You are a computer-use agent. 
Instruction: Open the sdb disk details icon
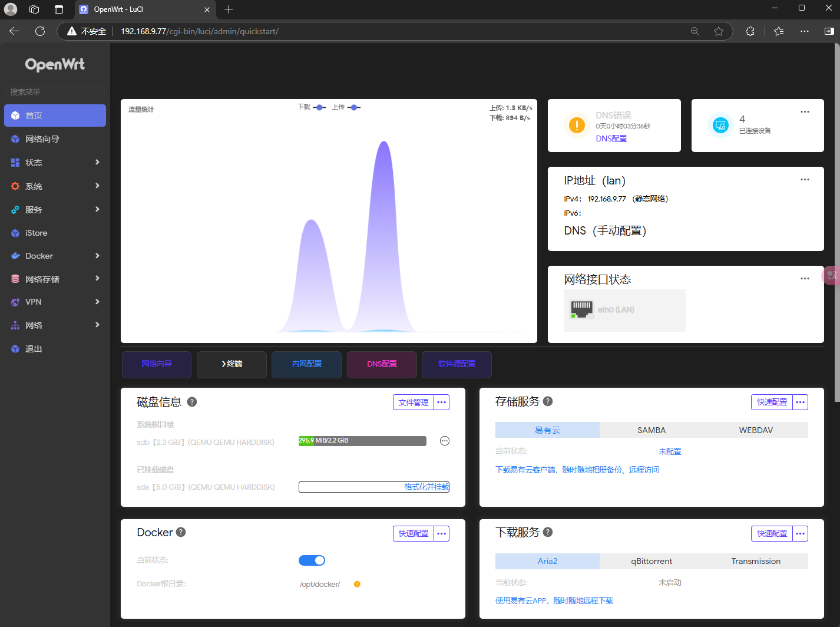click(445, 441)
